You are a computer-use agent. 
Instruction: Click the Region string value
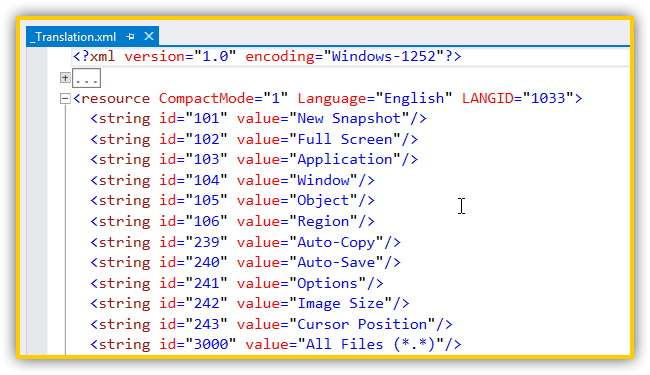[x=323, y=221]
